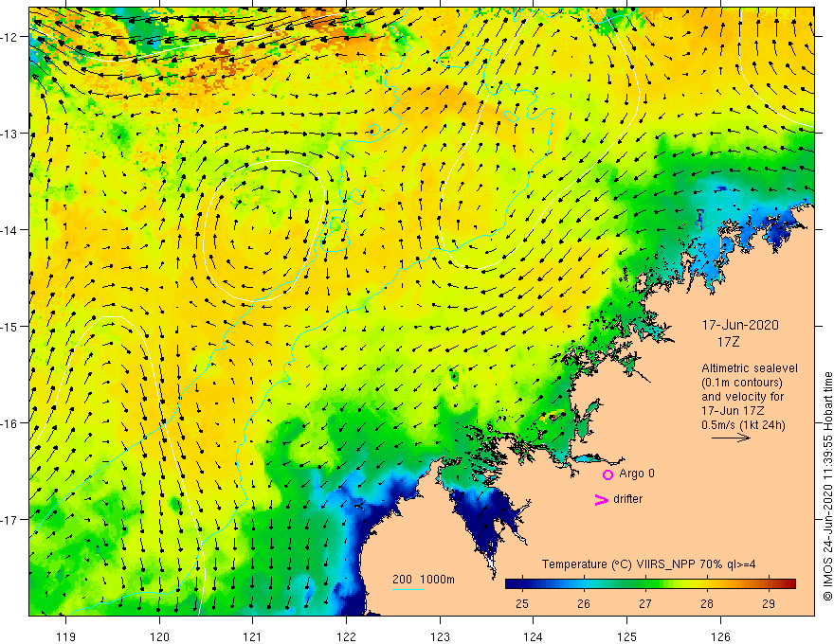Click the colorbar value '29'

click(x=768, y=604)
